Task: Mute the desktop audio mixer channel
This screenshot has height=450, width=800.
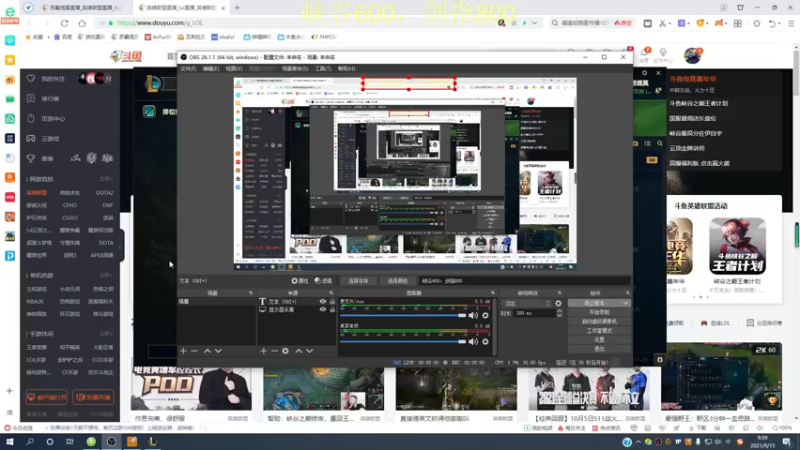Action: (473, 341)
